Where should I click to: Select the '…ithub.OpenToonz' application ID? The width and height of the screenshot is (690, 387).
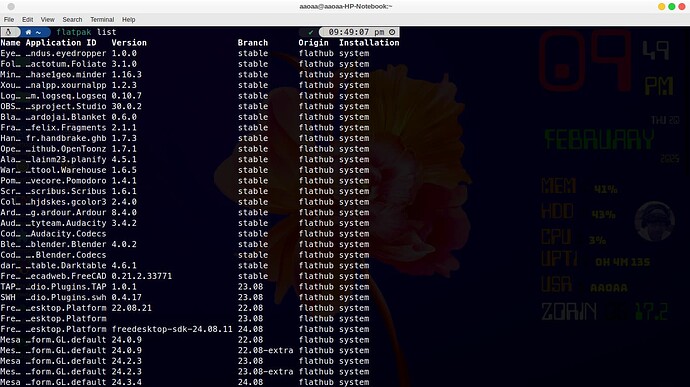66,149
